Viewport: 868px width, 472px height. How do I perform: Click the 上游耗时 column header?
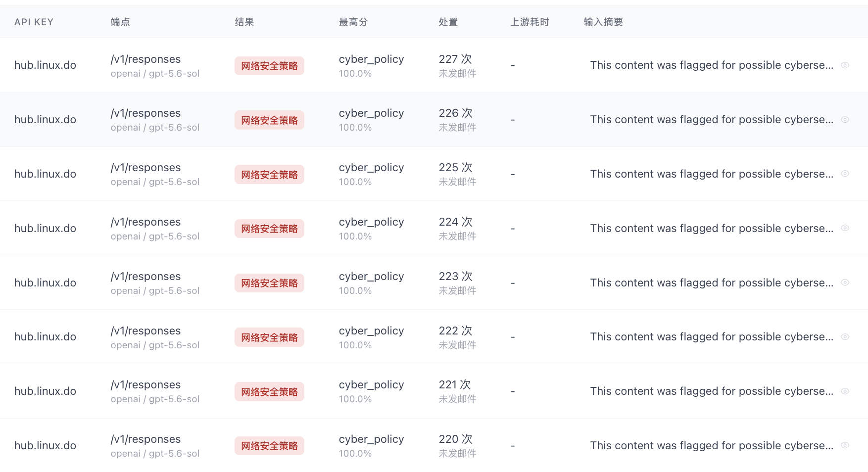tap(530, 22)
